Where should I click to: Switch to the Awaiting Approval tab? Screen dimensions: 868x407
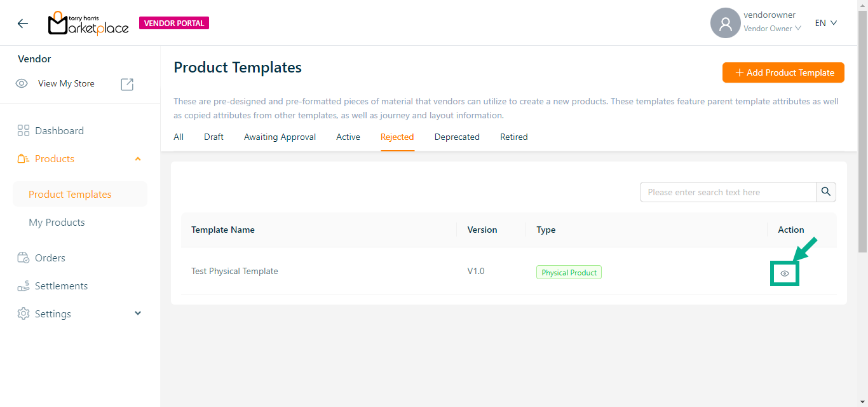pyautogui.click(x=280, y=137)
